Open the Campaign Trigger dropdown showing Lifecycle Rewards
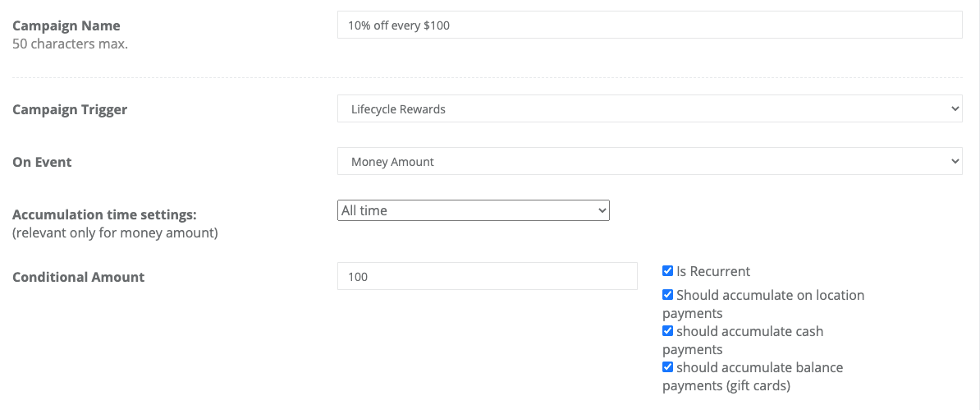Screen dimensions: 980x410 pos(649,109)
